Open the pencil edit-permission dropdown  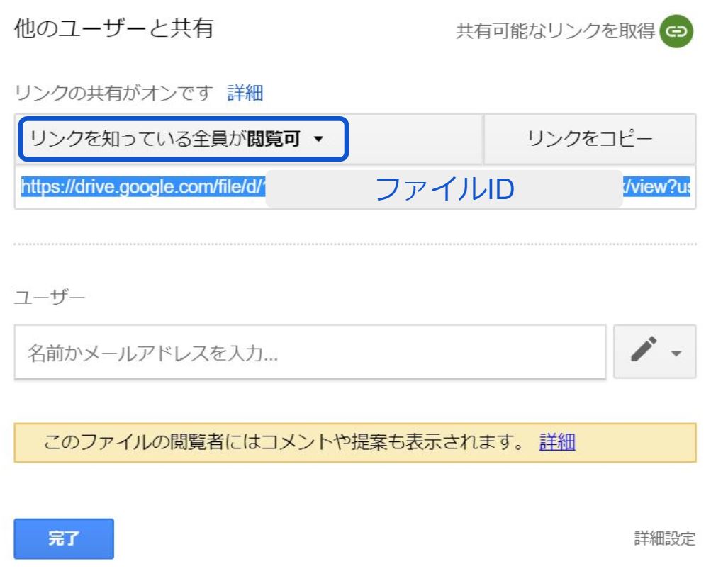[655, 352]
